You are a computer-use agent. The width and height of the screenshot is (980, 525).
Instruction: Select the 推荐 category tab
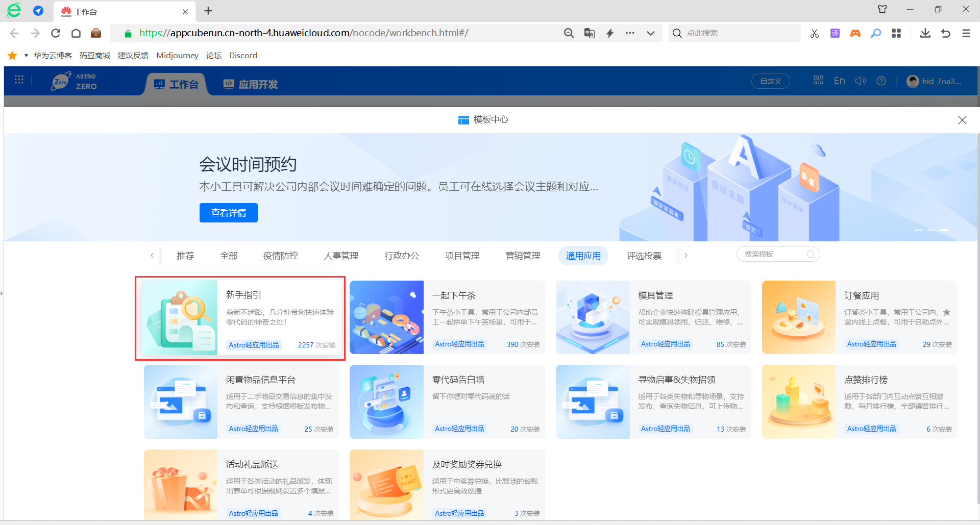(185, 256)
